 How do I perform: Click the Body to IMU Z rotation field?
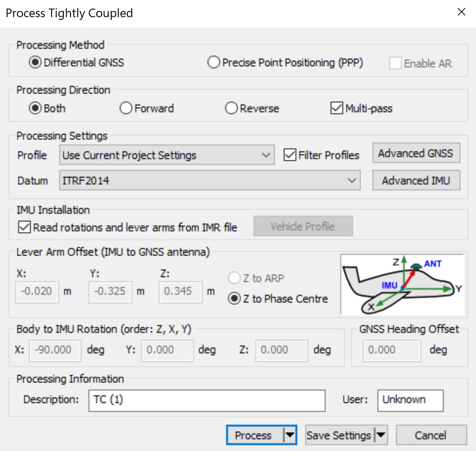[x=282, y=350]
